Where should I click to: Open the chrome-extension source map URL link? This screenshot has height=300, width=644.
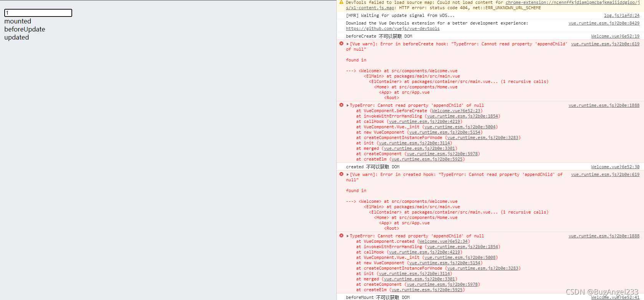(573, 2)
